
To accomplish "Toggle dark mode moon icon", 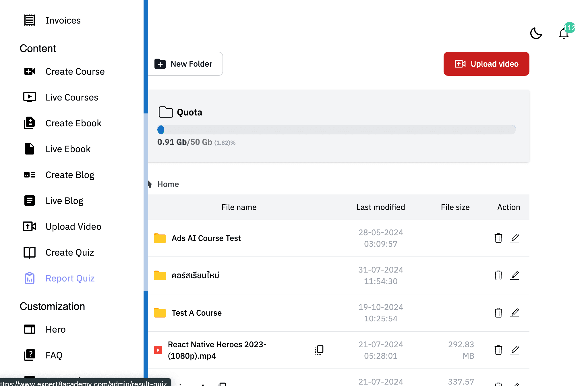I will (x=536, y=33).
